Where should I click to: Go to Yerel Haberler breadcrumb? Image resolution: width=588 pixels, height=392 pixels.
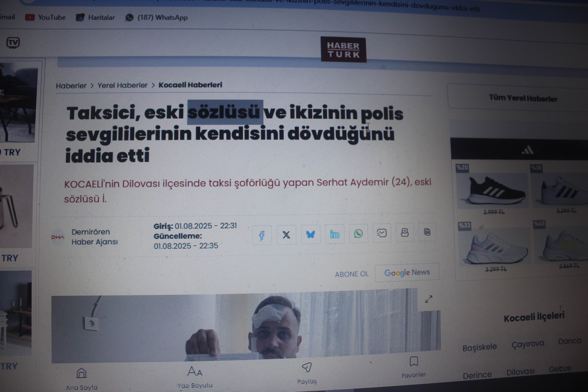pyautogui.click(x=122, y=86)
